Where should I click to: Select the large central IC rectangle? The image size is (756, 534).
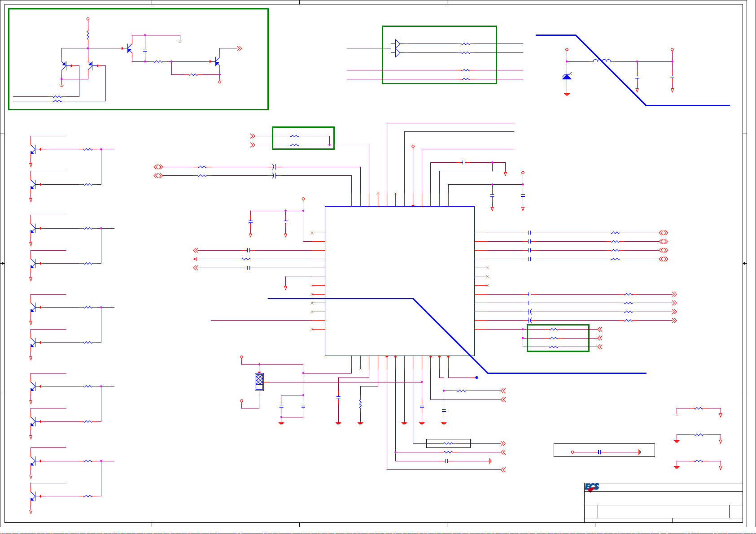click(399, 281)
